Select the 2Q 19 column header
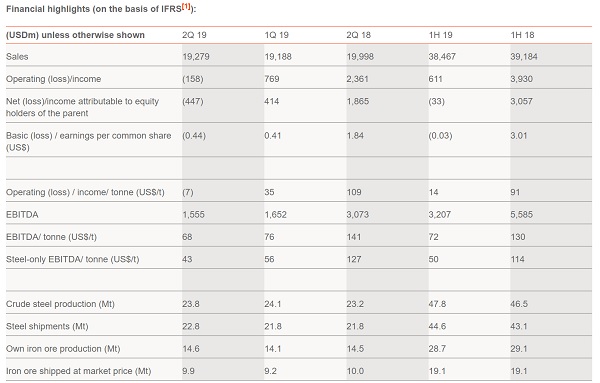 pyautogui.click(x=194, y=35)
